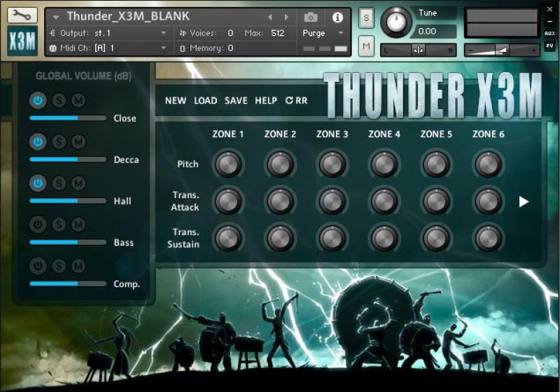The width and height of the screenshot is (560, 392).
Task: Click Zone 2 Pitch knob
Action: (280, 164)
